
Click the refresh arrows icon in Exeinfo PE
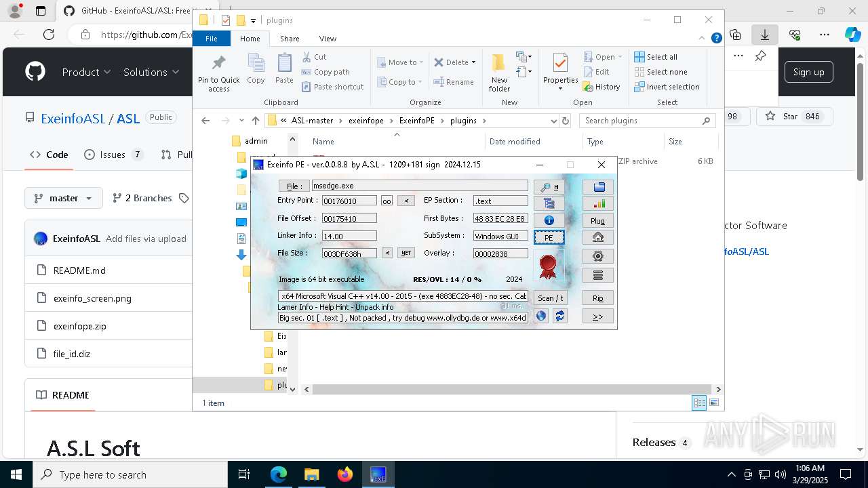(x=559, y=316)
